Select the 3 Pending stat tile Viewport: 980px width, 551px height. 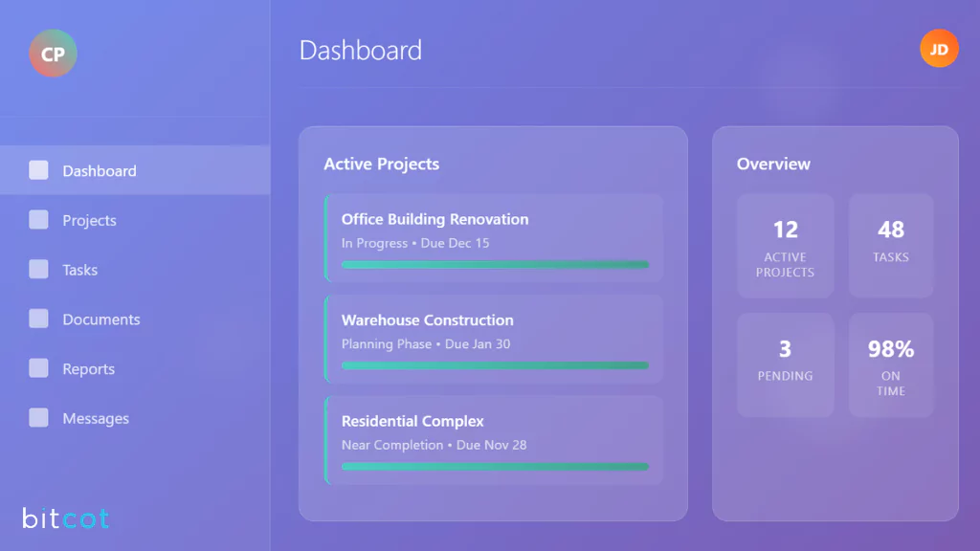[785, 364]
